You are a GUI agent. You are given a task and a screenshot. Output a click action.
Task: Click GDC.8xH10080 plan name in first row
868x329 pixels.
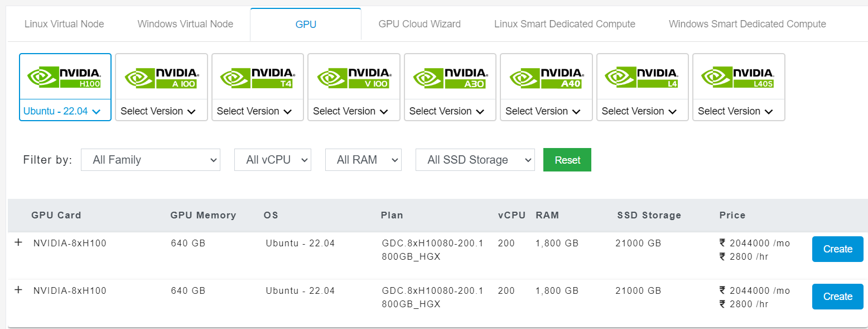pyautogui.click(x=433, y=250)
